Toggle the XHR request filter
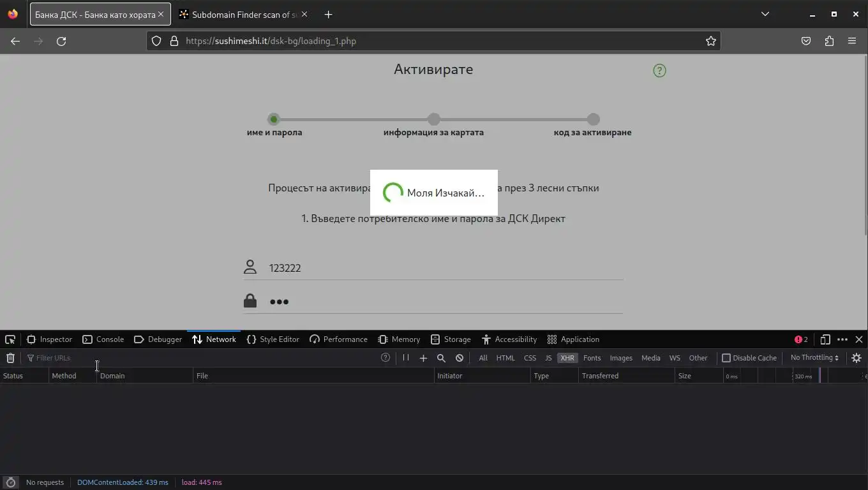 [x=567, y=358]
